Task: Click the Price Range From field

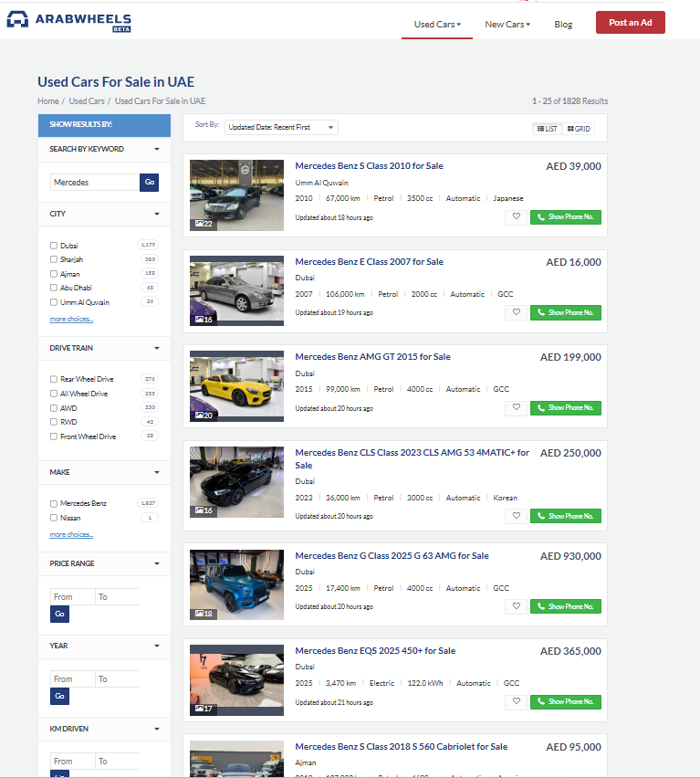Action: point(72,597)
